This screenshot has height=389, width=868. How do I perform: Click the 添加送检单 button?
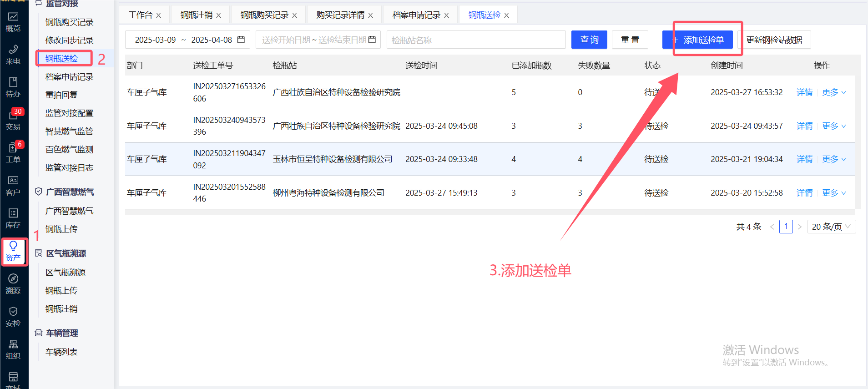(698, 40)
